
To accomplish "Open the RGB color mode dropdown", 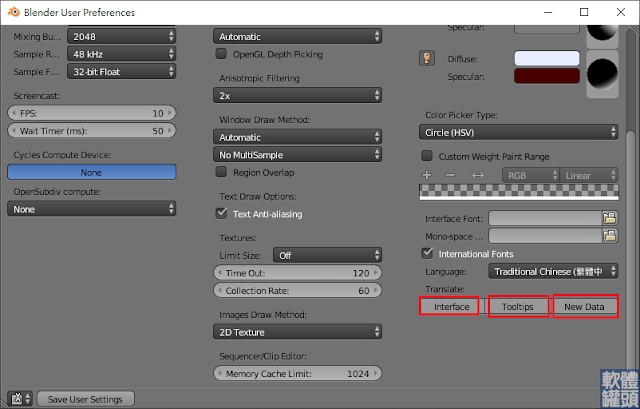I will tap(531, 175).
